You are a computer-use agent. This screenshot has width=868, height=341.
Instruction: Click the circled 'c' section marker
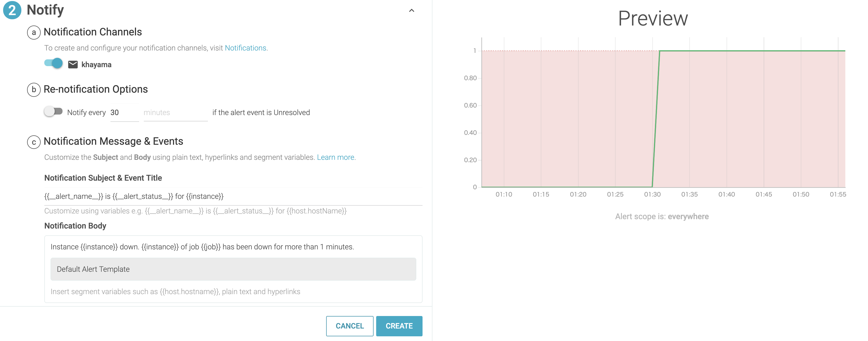(34, 142)
